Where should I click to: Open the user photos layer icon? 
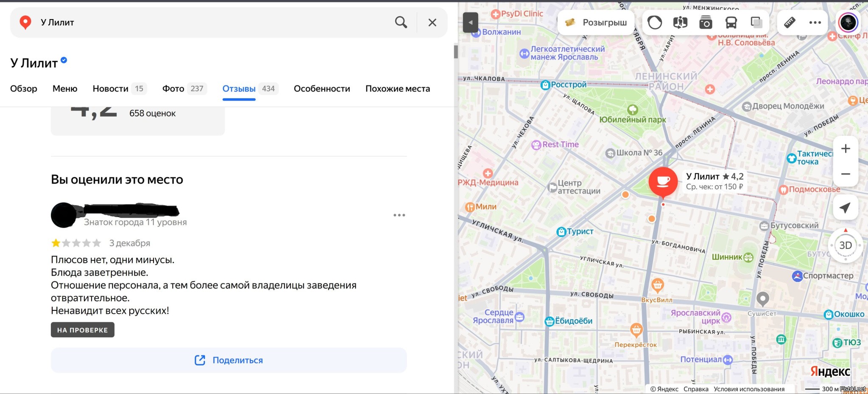tap(706, 23)
